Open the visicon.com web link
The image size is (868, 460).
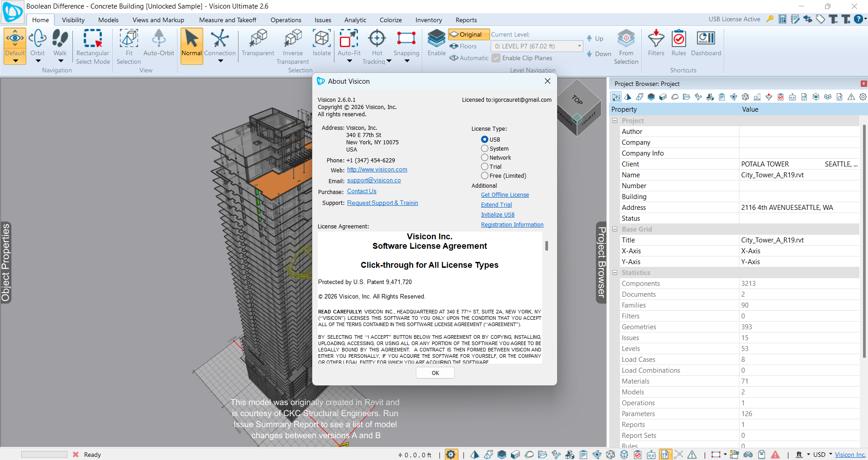377,170
